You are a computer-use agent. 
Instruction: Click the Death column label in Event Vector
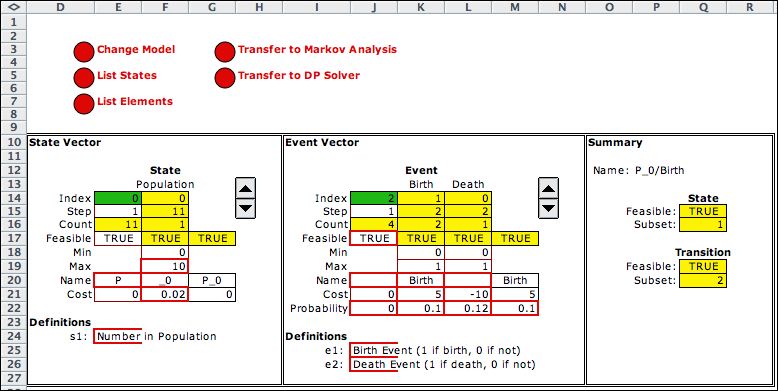coord(468,185)
